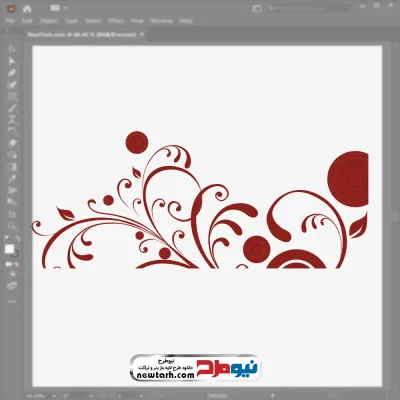The width and height of the screenshot is (400, 400).
Task: Pick the Pen tool
Action: click(x=12, y=73)
